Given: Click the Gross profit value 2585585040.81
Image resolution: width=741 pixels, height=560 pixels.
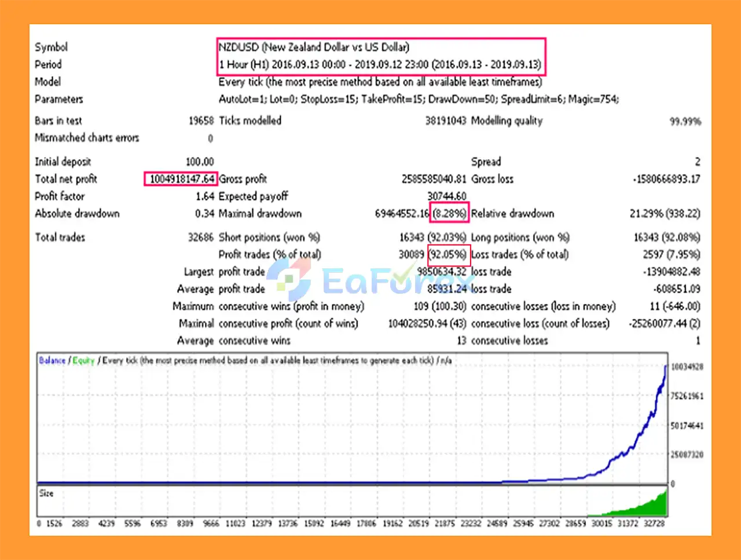Looking at the screenshot, I should tap(434, 179).
